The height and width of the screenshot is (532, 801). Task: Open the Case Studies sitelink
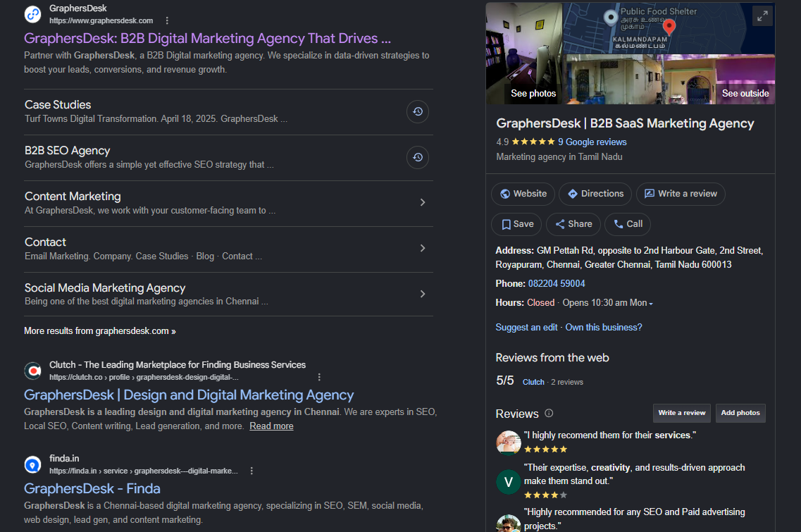[58, 105]
